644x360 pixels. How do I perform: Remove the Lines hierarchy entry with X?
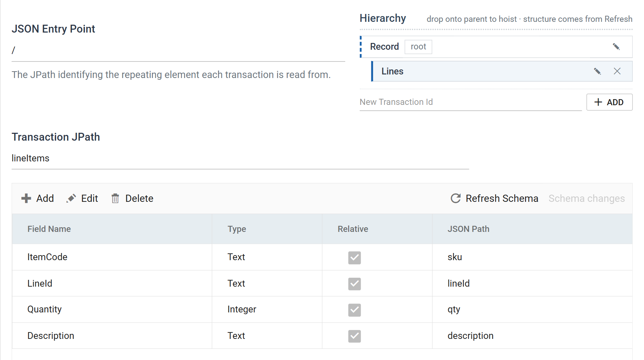click(617, 71)
